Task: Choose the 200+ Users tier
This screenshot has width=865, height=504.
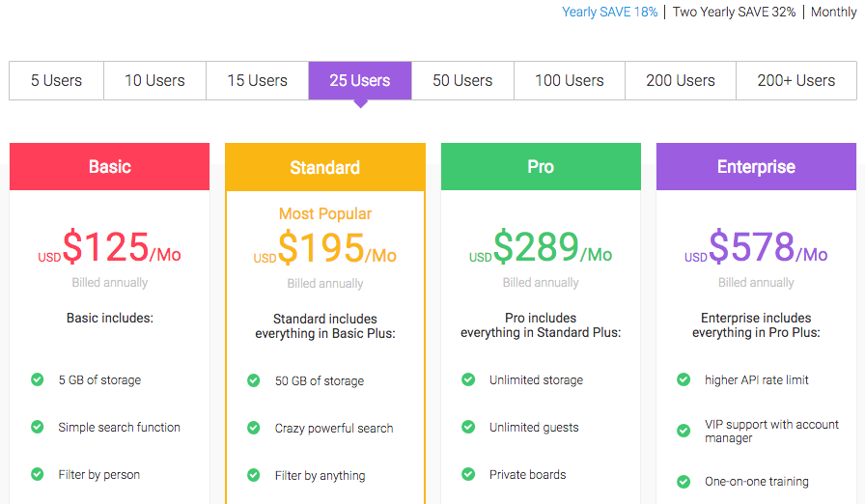Action: point(795,81)
